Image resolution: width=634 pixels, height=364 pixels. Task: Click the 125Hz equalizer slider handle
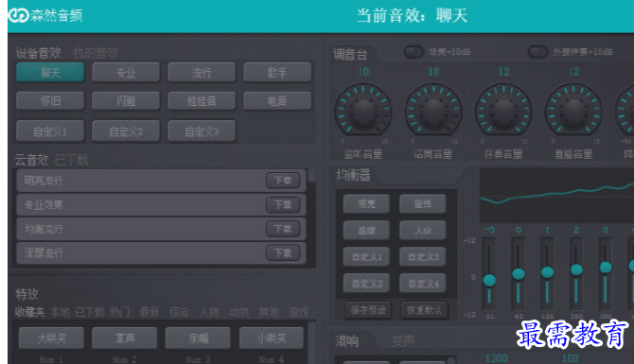pyautogui.click(x=548, y=272)
